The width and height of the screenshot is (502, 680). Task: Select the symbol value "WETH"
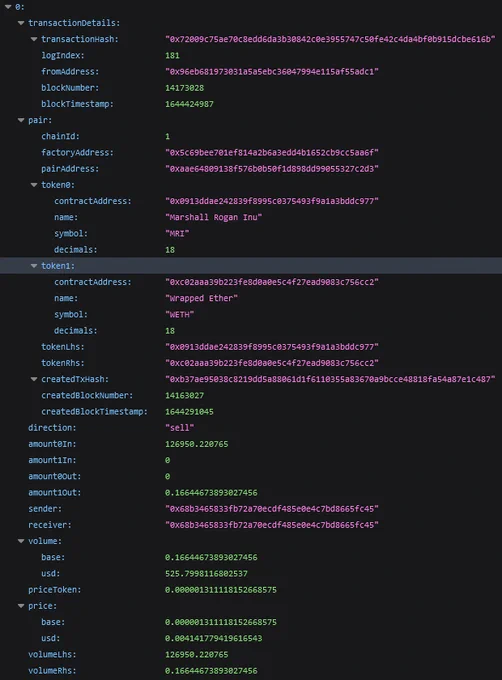point(179,314)
